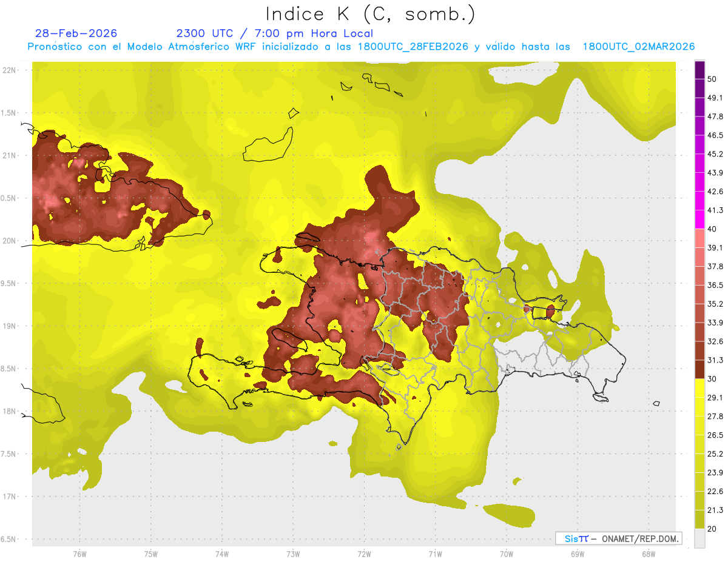Click the colorbar value '41.3'
The image size is (728, 562).
coord(715,210)
